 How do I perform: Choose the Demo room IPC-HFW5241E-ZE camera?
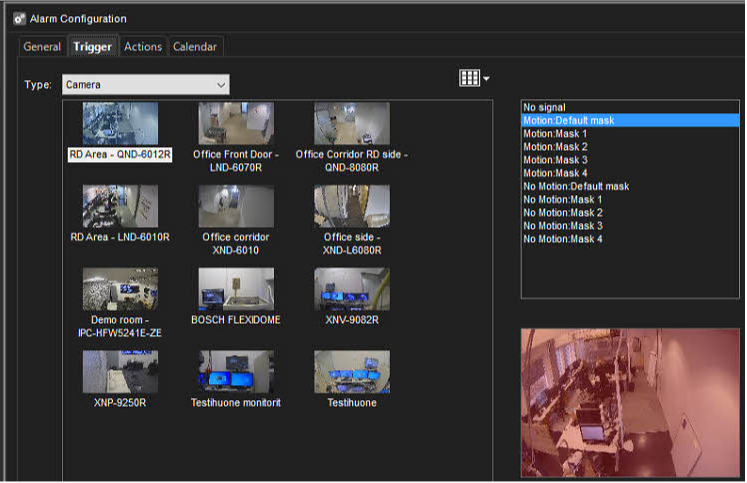(x=120, y=290)
